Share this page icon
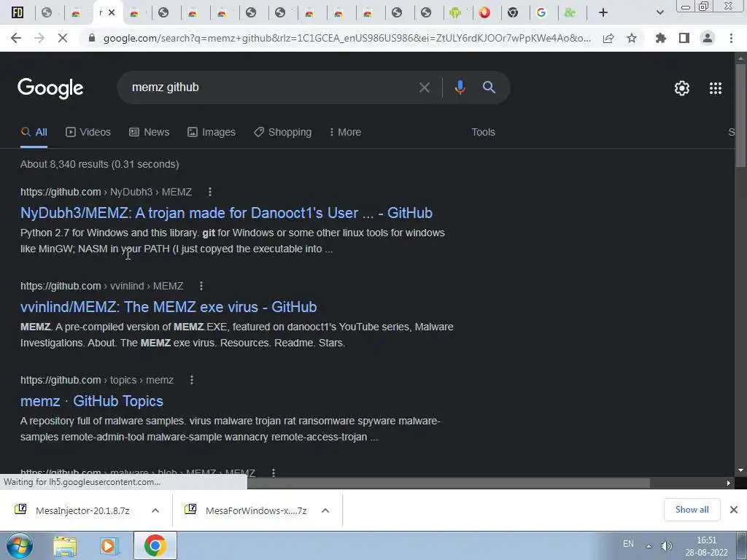Image resolution: width=747 pixels, height=560 pixels. 608,38
